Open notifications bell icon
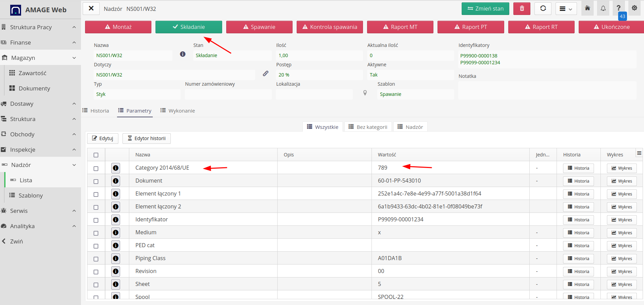 [603, 9]
